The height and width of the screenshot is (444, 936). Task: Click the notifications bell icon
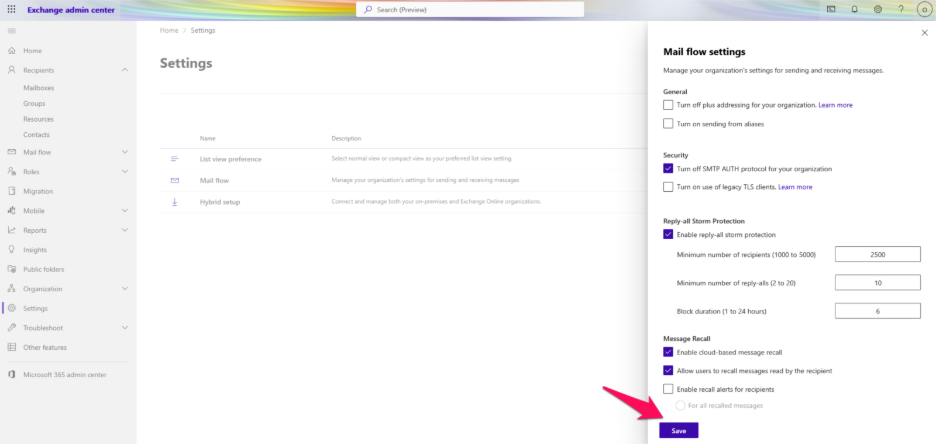point(854,9)
